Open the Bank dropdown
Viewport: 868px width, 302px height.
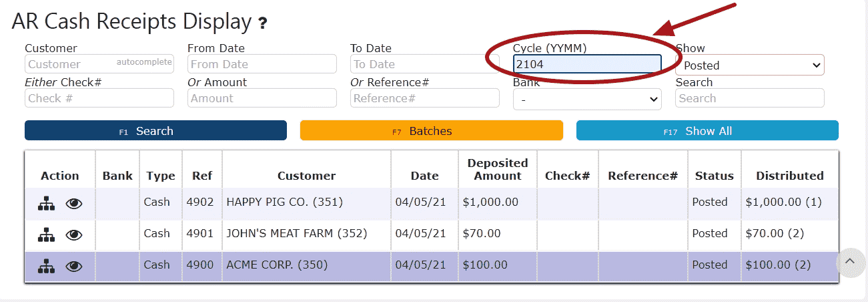[x=587, y=99]
